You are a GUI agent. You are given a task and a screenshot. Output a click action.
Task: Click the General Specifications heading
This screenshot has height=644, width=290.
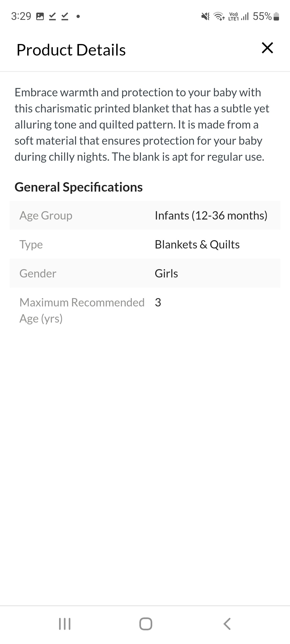[79, 187]
